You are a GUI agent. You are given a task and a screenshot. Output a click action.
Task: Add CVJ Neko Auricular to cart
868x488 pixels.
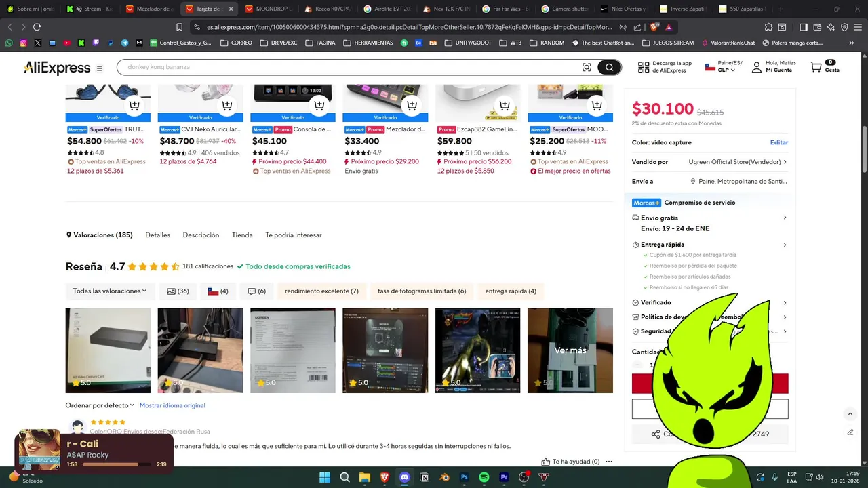(x=226, y=105)
